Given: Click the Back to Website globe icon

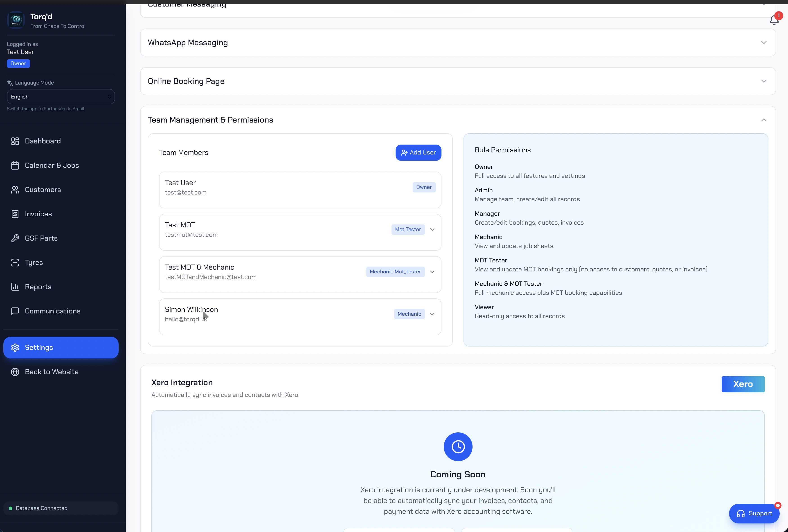Looking at the screenshot, I should 15,372.
